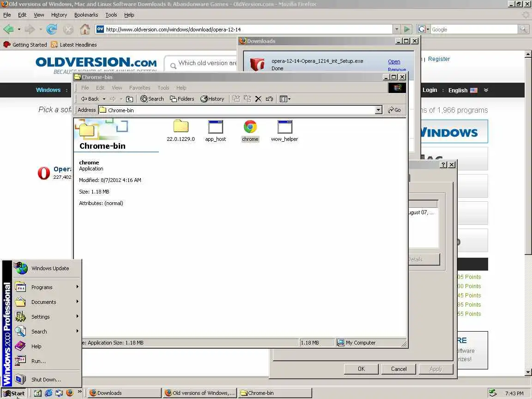Go back in the Chrome-bin explorer window

(x=90, y=99)
